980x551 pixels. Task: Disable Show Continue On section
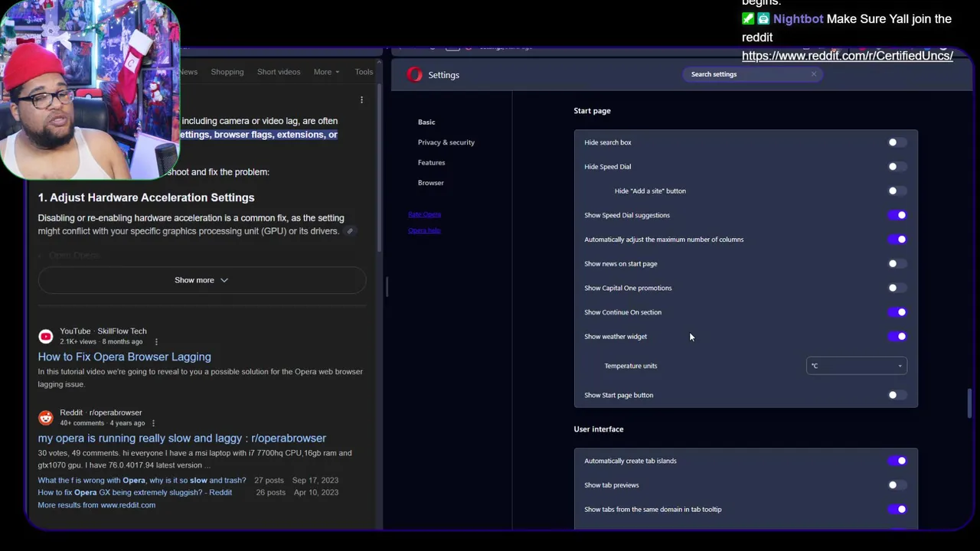tap(897, 312)
